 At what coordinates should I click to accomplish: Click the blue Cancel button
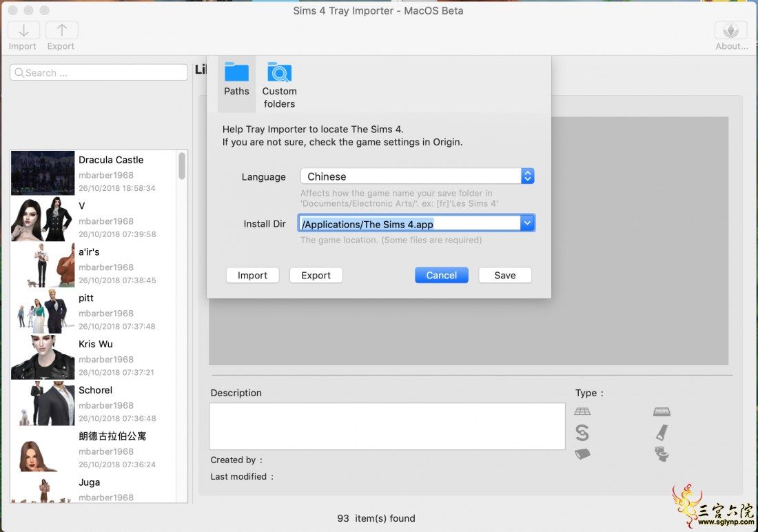[441, 275]
